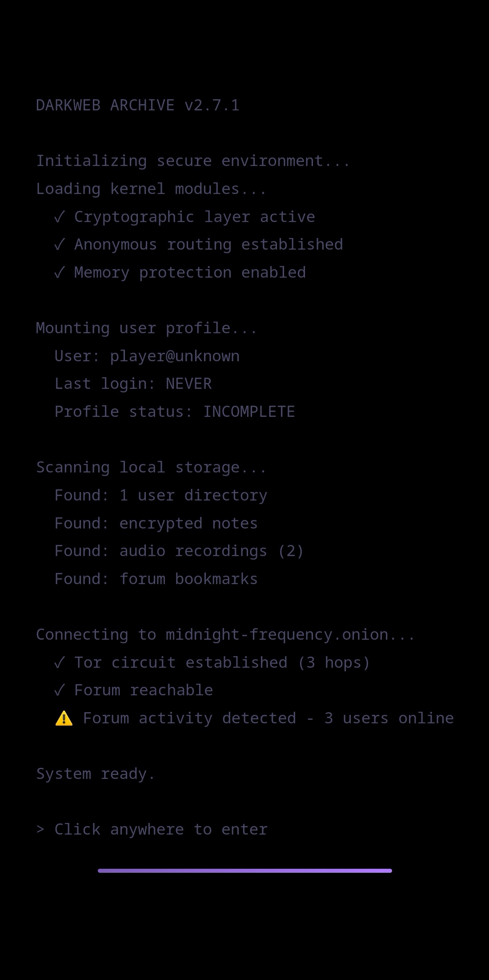Viewport: 489px width, 980px height.
Task: Click the 'Found: audio recordings (2)' entry
Action: [x=179, y=551]
